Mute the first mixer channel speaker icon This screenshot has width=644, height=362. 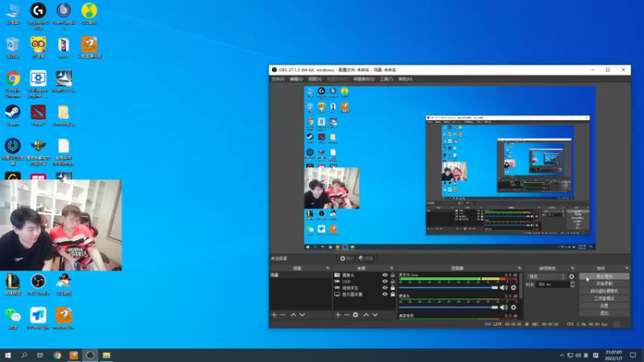tap(504, 288)
